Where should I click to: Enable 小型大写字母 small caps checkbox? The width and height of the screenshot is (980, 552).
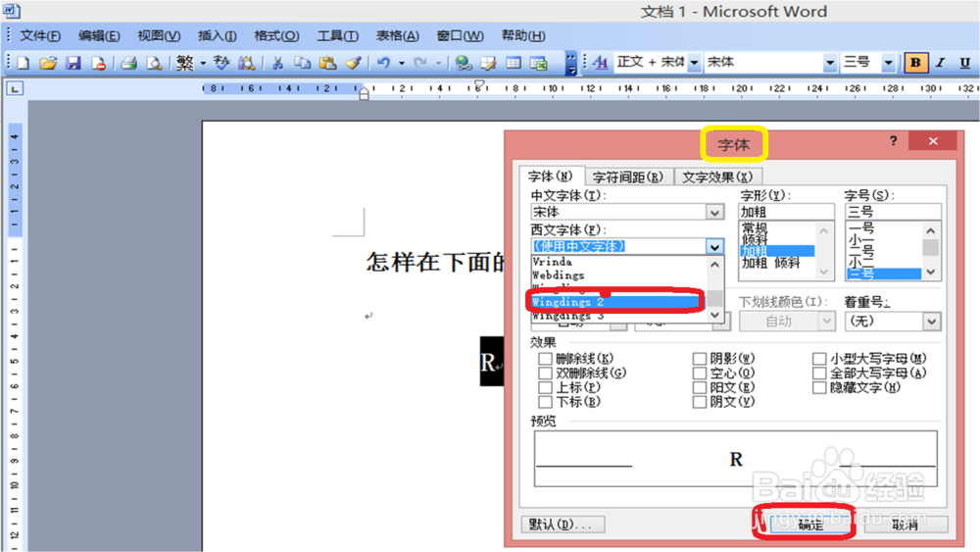(818, 359)
